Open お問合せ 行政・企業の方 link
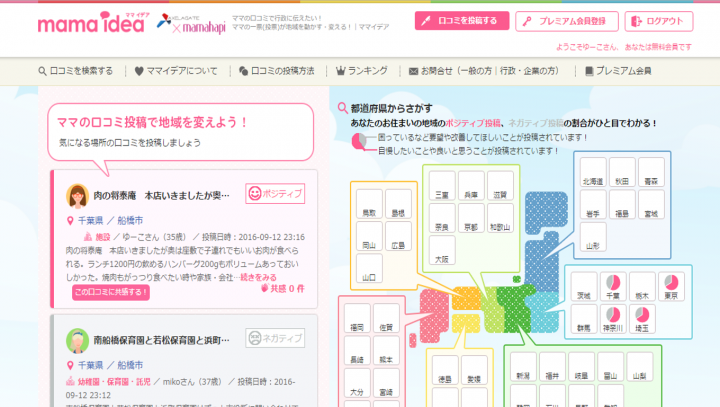This screenshot has height=407, width=720. pos(526,71)
